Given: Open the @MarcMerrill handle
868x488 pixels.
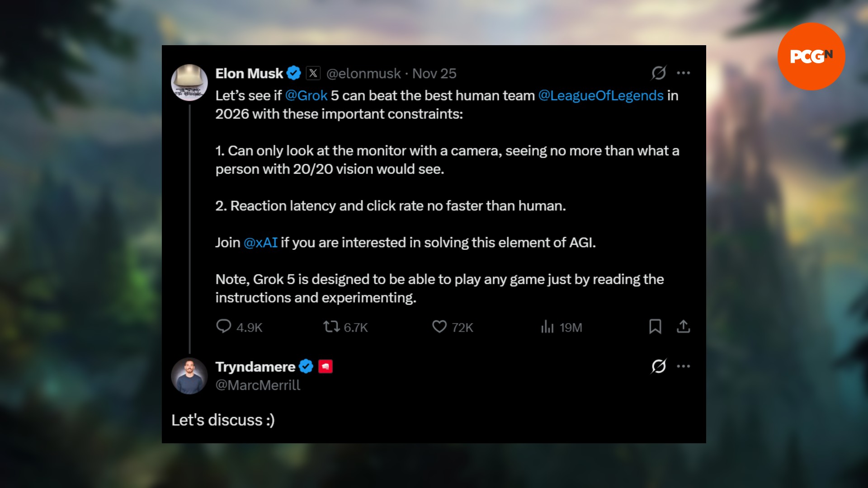Looking at the screenshot, I should (x=258, y=385).
